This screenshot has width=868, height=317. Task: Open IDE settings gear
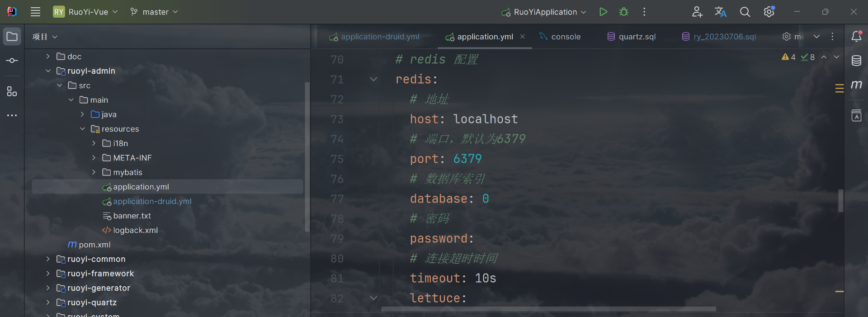[x=769, y=12]
